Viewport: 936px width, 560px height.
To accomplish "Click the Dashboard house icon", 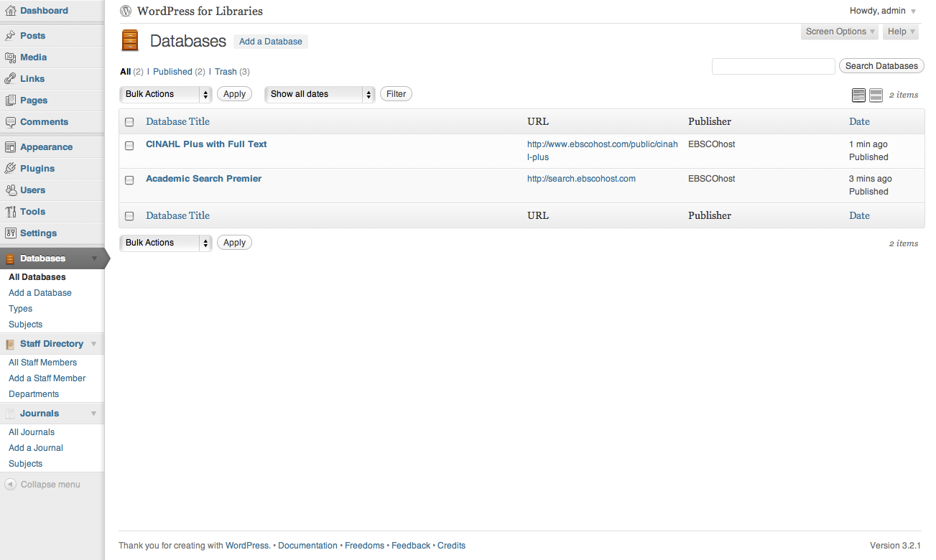I will (x=10, y=11).
